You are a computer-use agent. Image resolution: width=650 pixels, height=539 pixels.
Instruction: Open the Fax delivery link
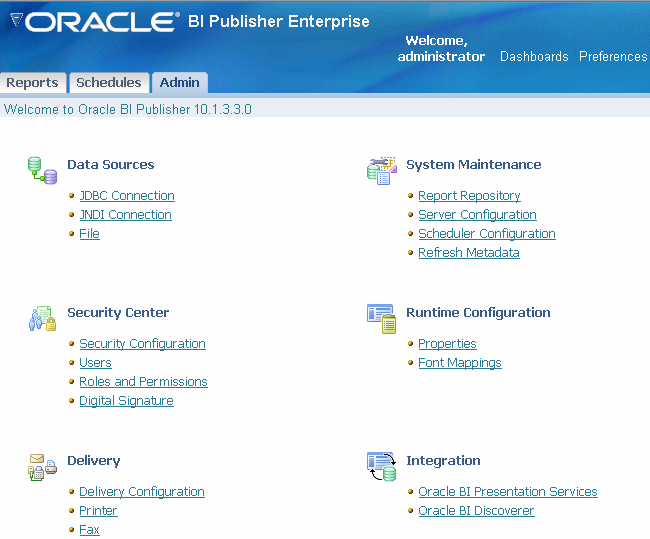90,530
